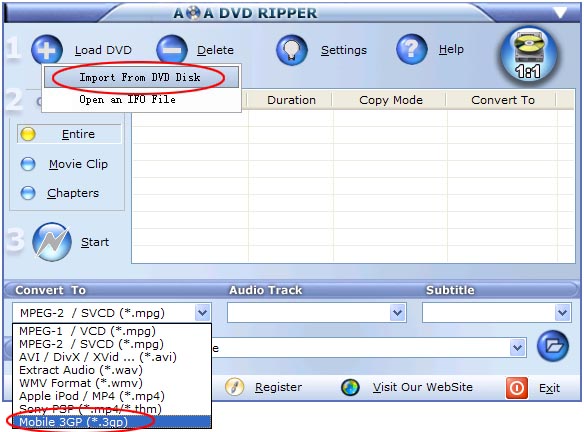Expand the output path dropdown arrow

(x=517, y=348)
